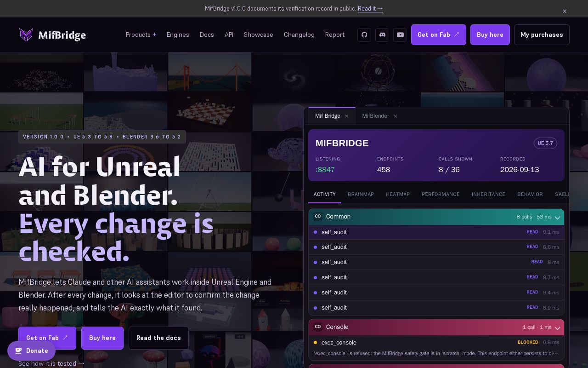Image resolution: width=588 pixels, height=368 pixels.
Task: Dismiss the announcement banner
Action: (x=565, y=11)
